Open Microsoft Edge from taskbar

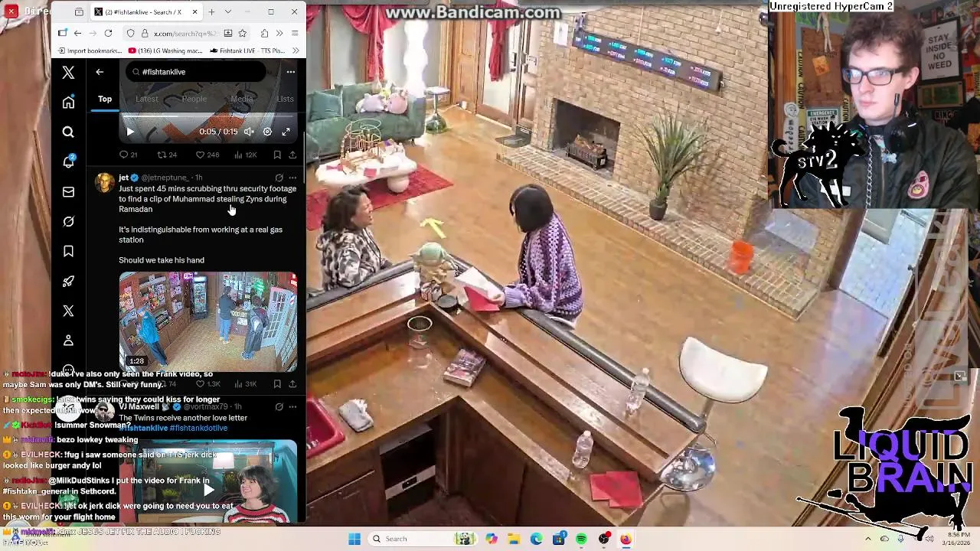[536, 539]
